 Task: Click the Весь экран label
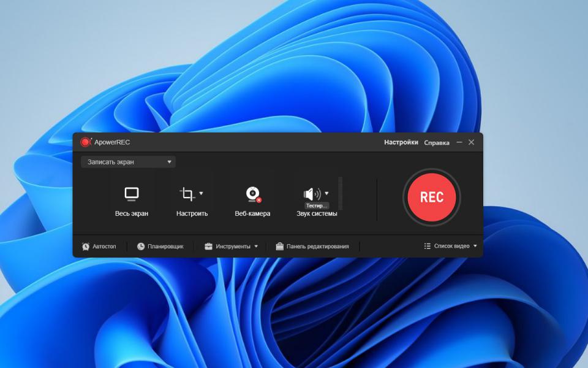pos(132,213)
